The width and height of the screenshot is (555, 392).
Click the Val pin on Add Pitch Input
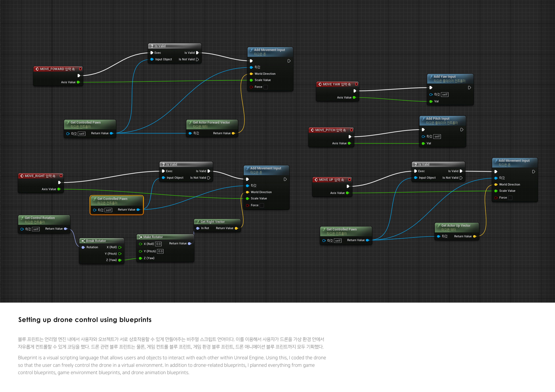(x=423, y=144)
